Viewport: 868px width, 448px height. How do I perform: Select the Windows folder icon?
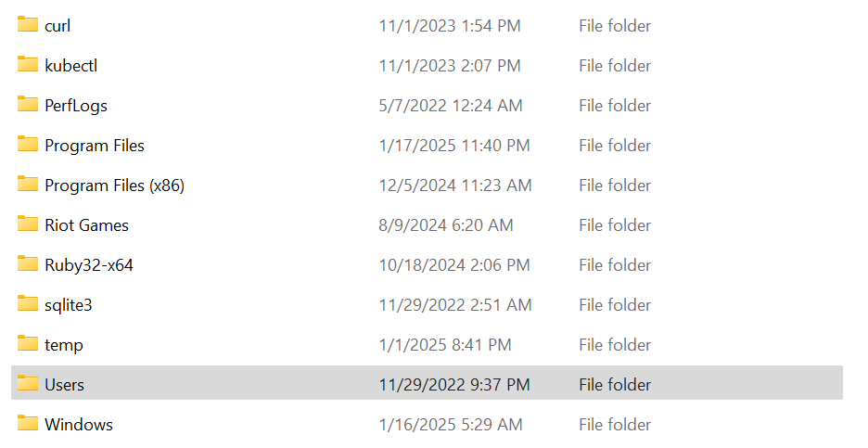click(27, 424)
